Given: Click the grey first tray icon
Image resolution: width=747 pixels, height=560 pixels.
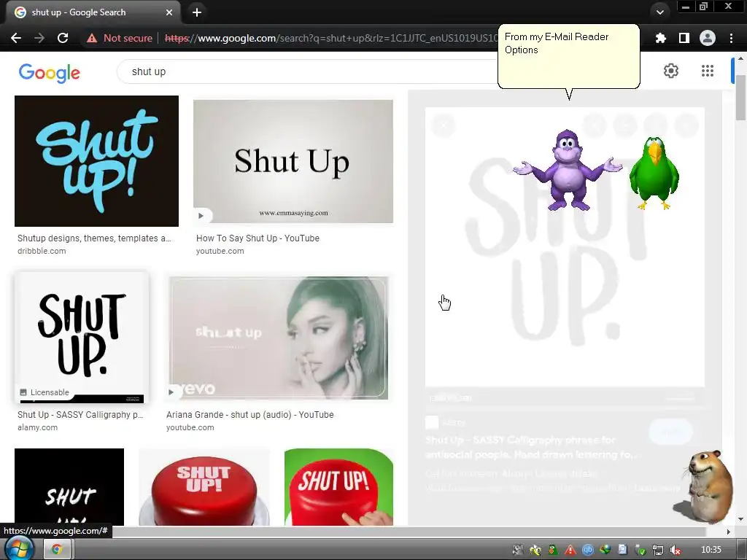Looking at the screenshot, I should click(x=518, y=550).
